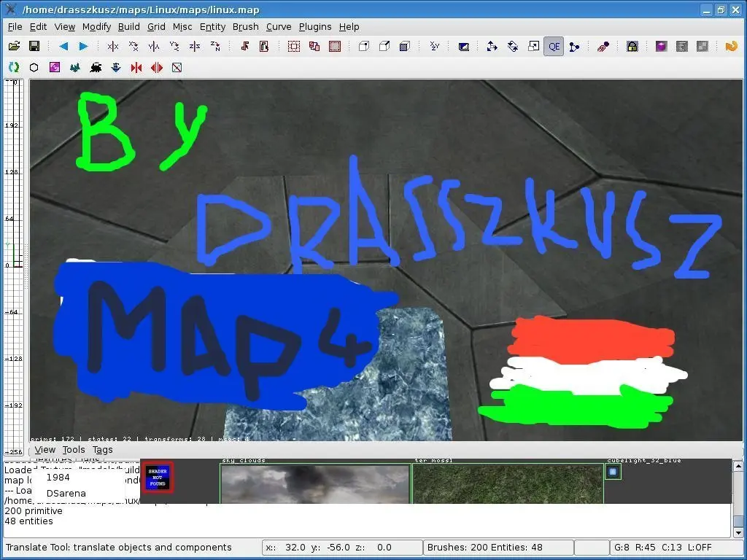This screenshot has width=747, height=560.
Task: Open the Entity menu
Action: [x=212, y=27]
